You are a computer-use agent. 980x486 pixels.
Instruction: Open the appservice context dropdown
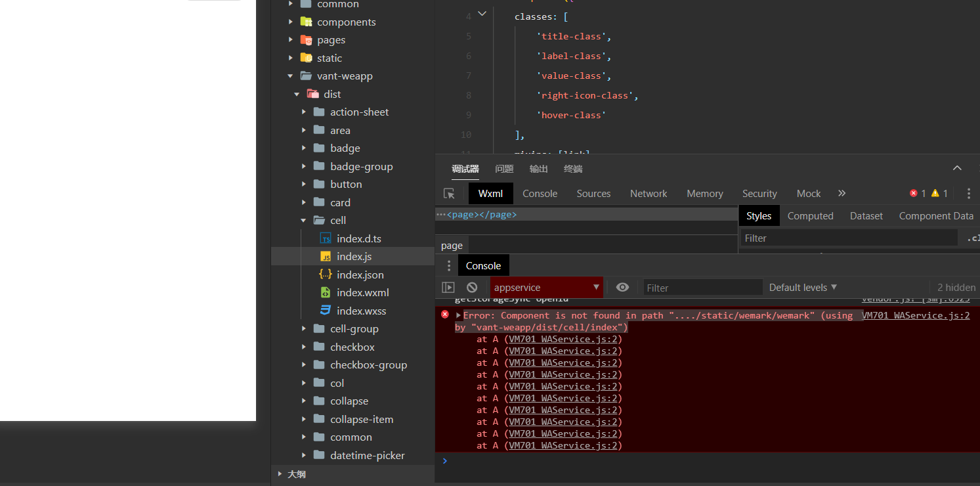point(546,288)
